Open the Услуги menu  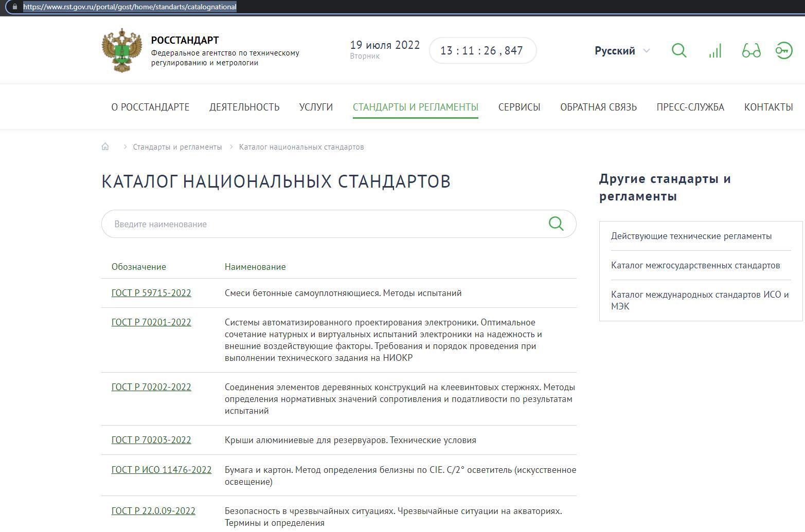(316, 107)
